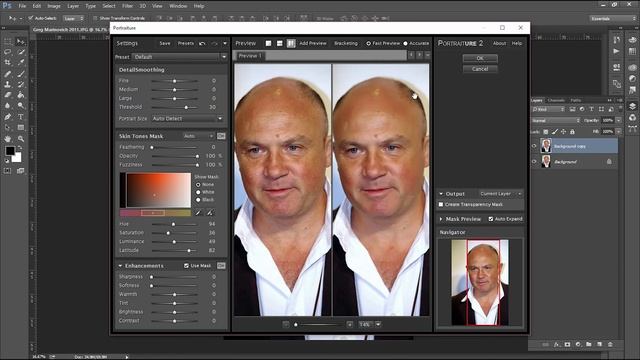Image resolution: width=640 pixels, height=360 pixels.
Task: Expand the Mask Preview section
Action: [441, 219]
